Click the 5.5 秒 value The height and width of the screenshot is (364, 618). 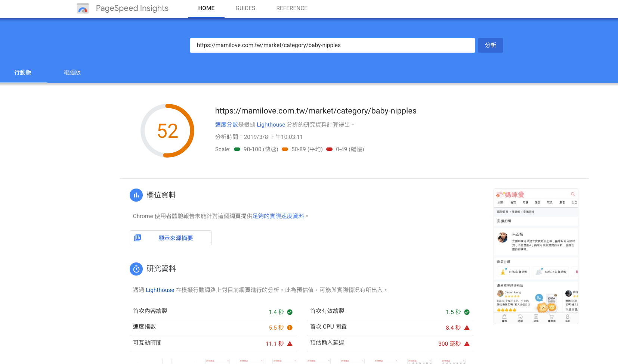coord(276,328)
